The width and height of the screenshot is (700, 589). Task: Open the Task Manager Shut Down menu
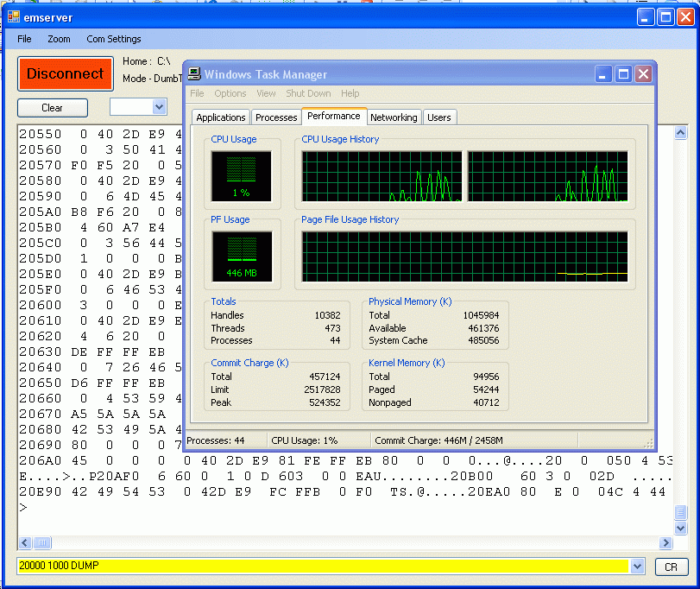pyautogui.click(x=308, y=93)
